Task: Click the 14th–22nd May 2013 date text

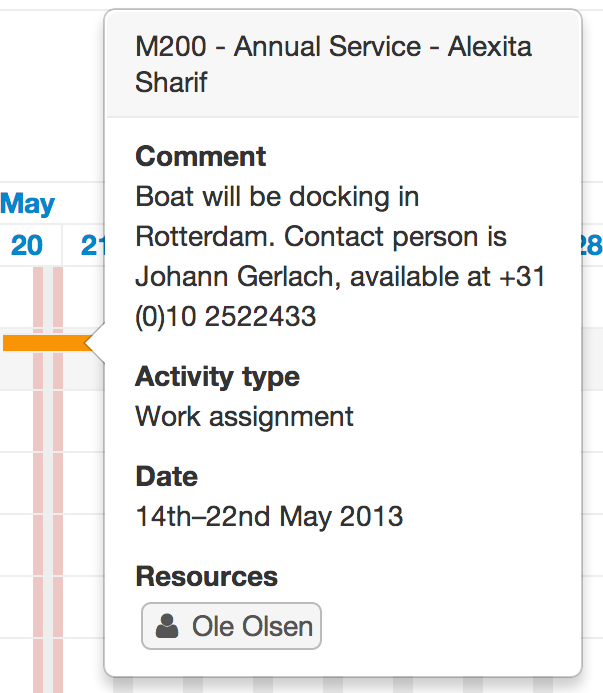Action: pos(270,516)
